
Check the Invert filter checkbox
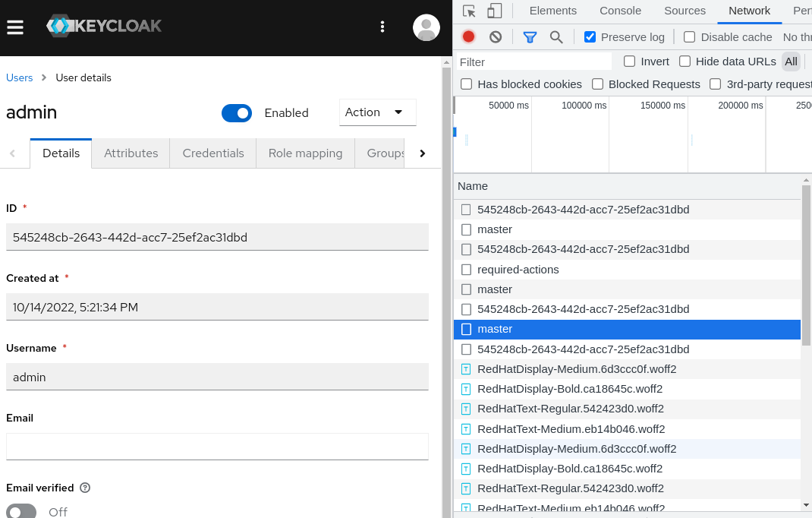[629, 62]
